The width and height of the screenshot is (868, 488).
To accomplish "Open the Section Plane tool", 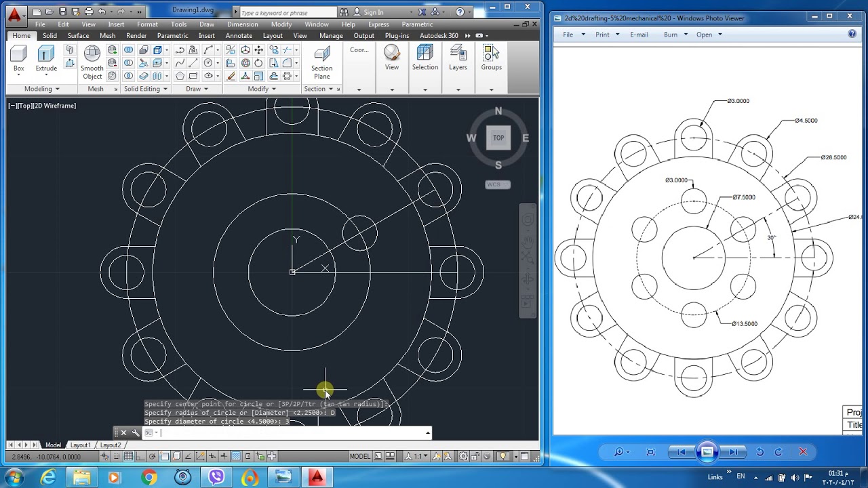I will (321, 62).
